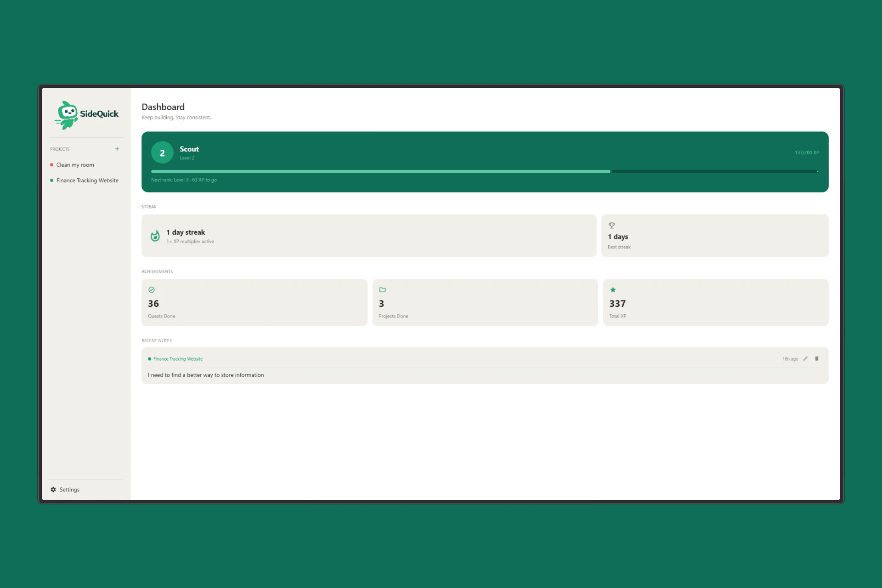Open the Finance Tracking Website link in Recent Notes

[178, 359]
